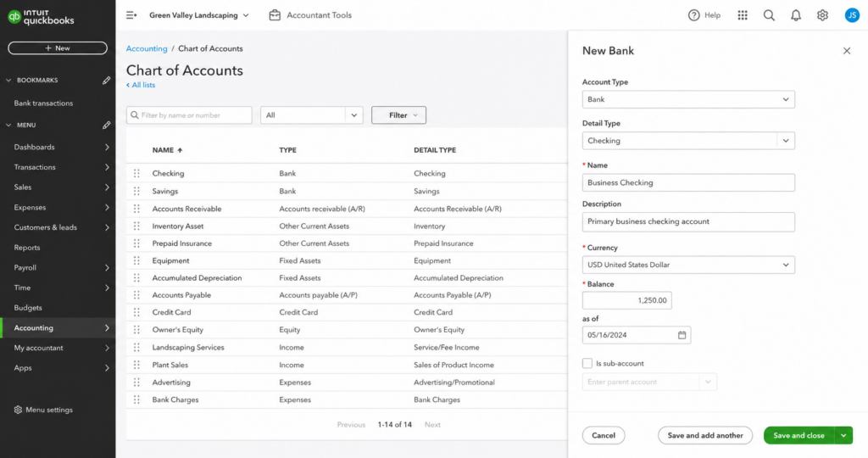Check the Is sub-account checkbox
The height and width of the screenshot is (458, 868).
click(x=587, y=363)
